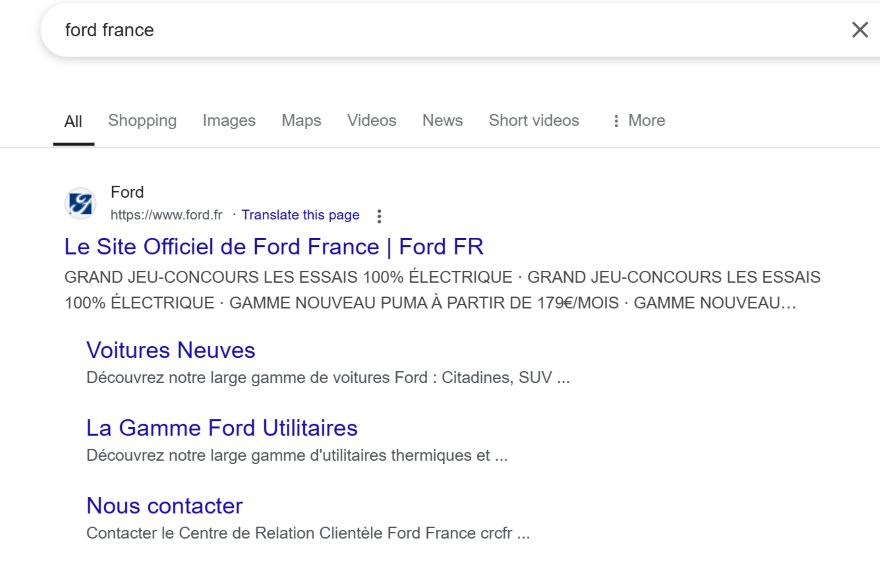Click the 'gamme d'utilitaires thermiques' snippet
The height and width of the screenshot is (565, 880).
[x=297, y=456]
